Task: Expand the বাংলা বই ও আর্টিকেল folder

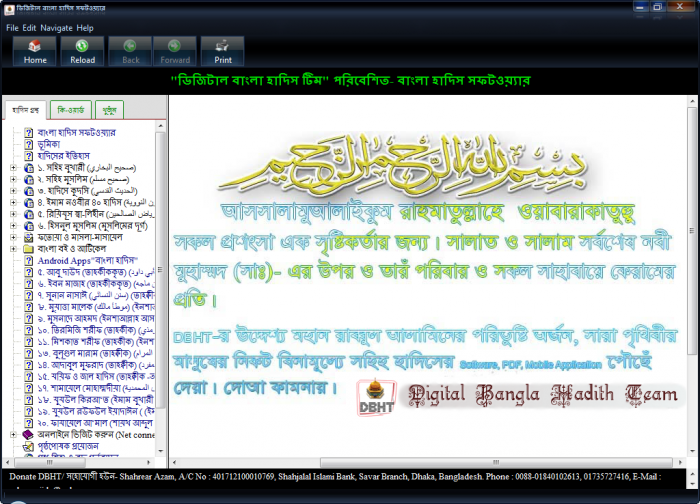Action: [13, 249]
